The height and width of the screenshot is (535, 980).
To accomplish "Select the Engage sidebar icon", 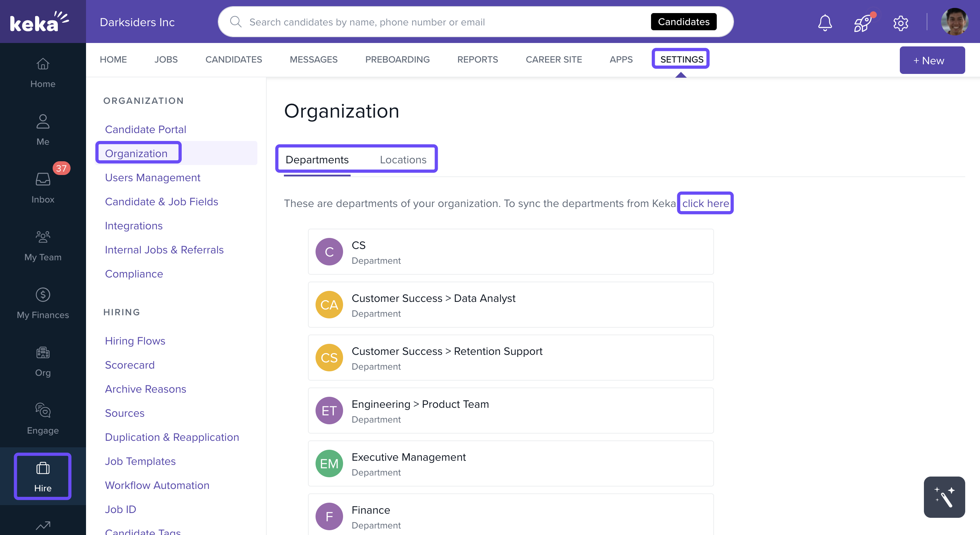I will [43, 418].
